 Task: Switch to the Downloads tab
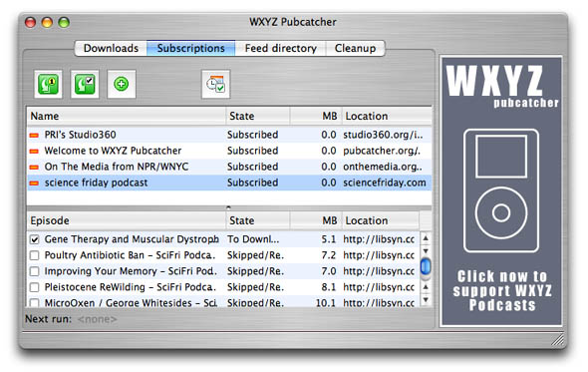click(x=111, y=49)
